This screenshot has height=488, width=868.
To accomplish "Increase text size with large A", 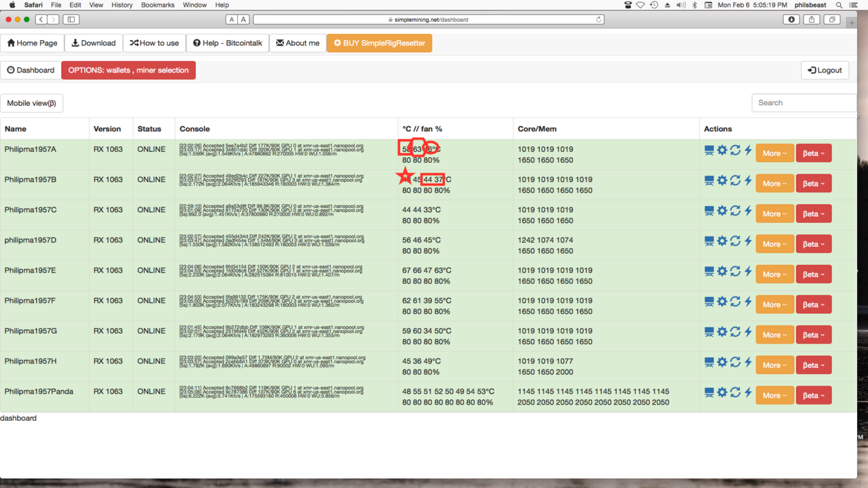I will click(244, 20).
